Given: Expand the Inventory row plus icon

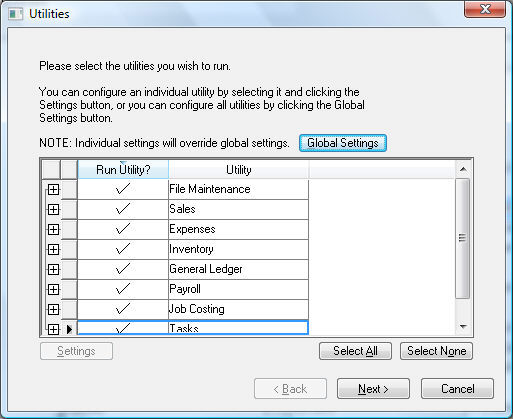Looking at the screenshot, I should (x=53, y=250).
